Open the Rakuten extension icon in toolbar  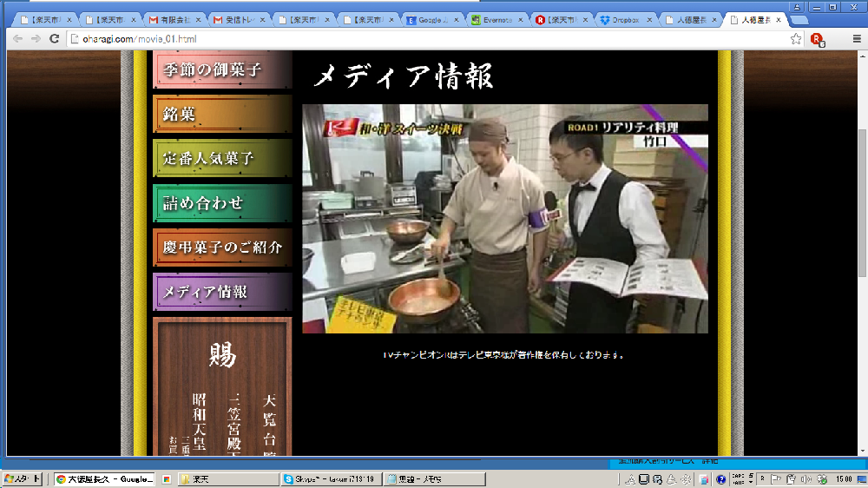[x=817, y=39]
